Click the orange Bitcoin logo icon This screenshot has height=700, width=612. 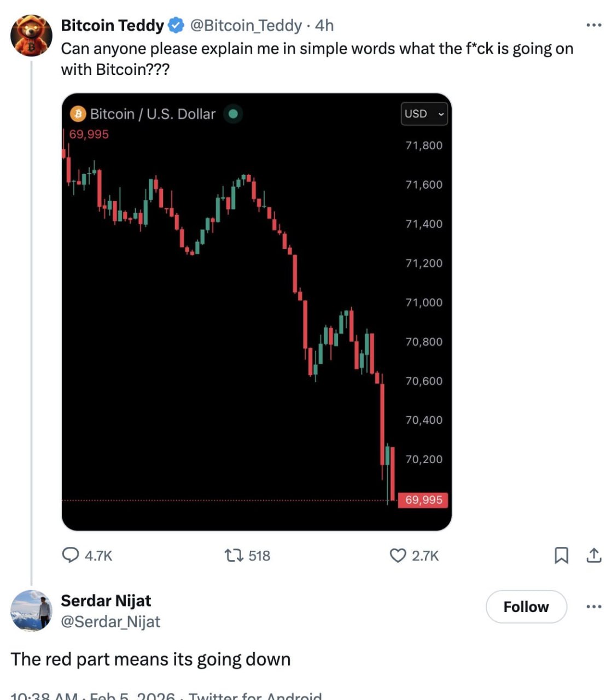coord(78,114)
